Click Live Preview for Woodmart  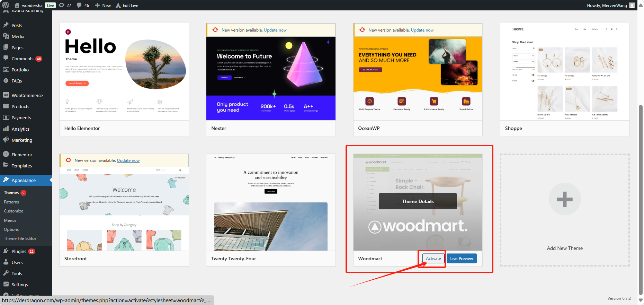tap(462, 259)
